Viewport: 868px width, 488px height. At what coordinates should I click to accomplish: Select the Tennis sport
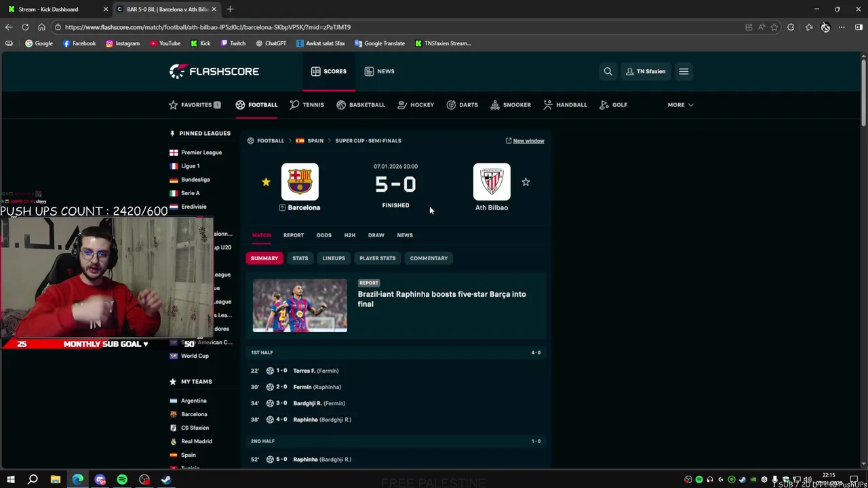pyautogui.click(x=307, y=105)
